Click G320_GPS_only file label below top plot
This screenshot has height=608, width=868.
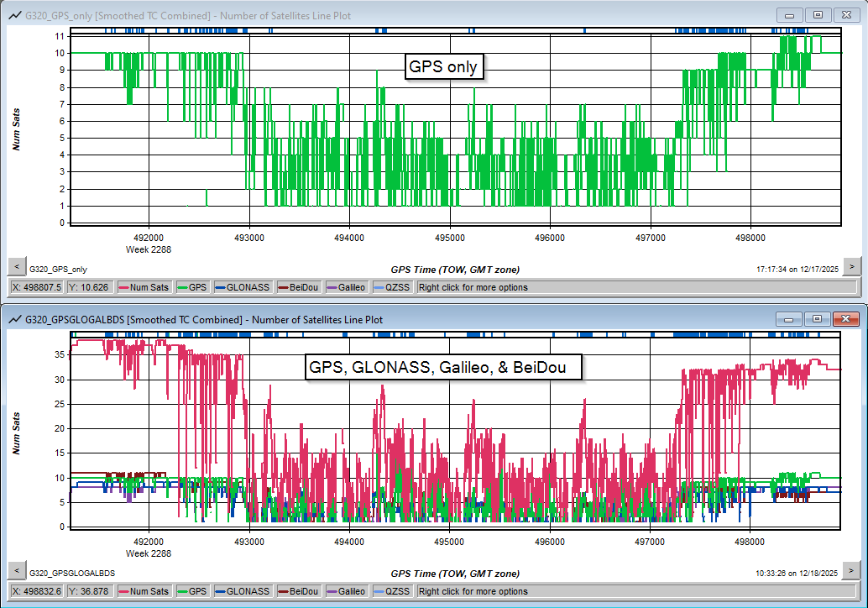(58, 269)
